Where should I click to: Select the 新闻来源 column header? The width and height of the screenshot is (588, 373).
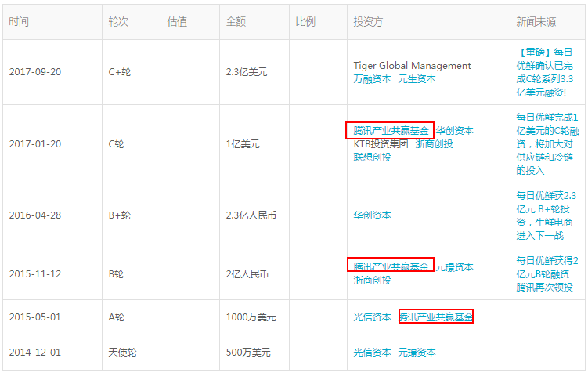coord(536,22)
